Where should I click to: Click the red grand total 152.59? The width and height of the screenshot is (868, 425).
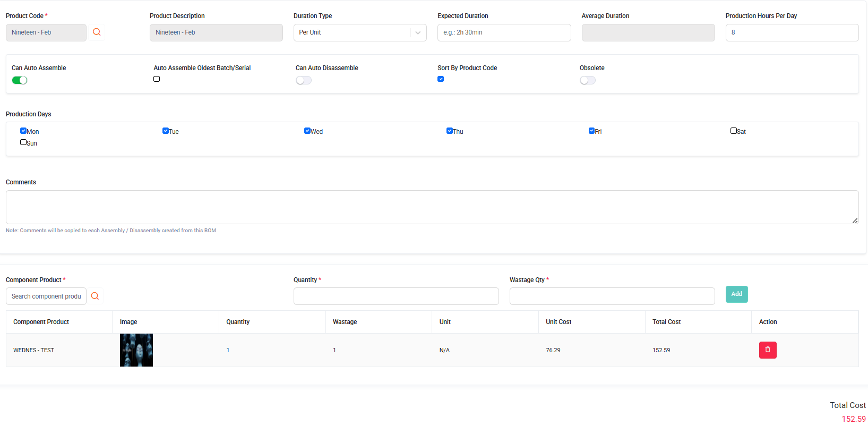coord(854,419)
